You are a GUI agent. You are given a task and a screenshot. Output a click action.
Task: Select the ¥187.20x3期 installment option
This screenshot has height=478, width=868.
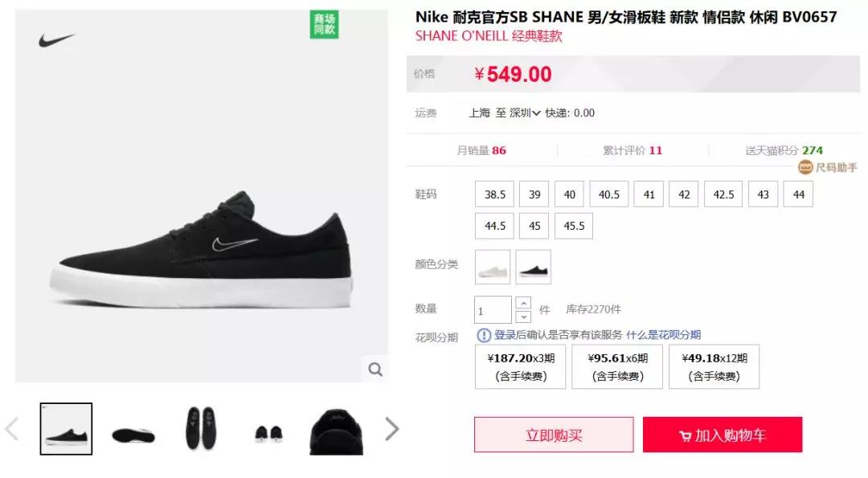[x=520, y=367]
